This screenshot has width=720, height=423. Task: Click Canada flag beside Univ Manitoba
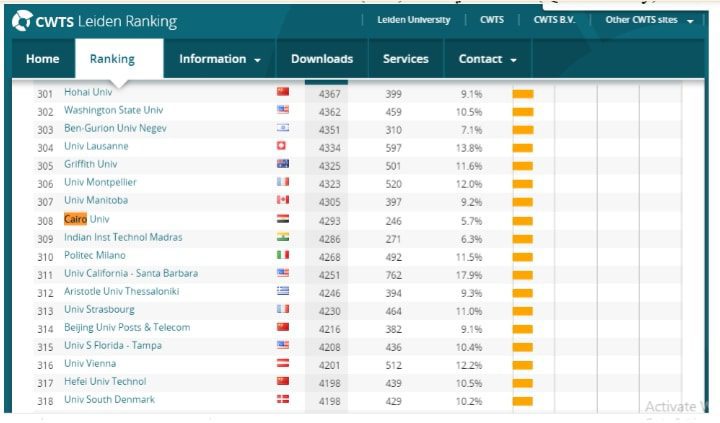click(x=283, y=200)
